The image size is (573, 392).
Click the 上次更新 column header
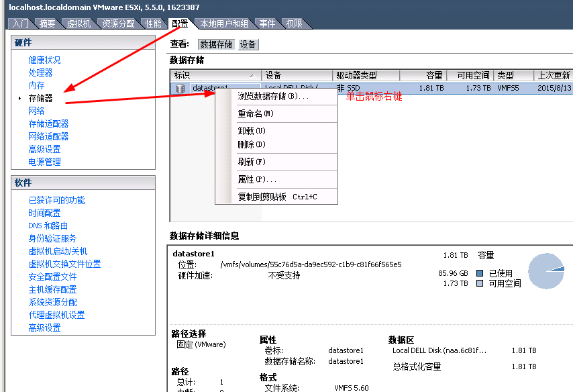[554, 76]
